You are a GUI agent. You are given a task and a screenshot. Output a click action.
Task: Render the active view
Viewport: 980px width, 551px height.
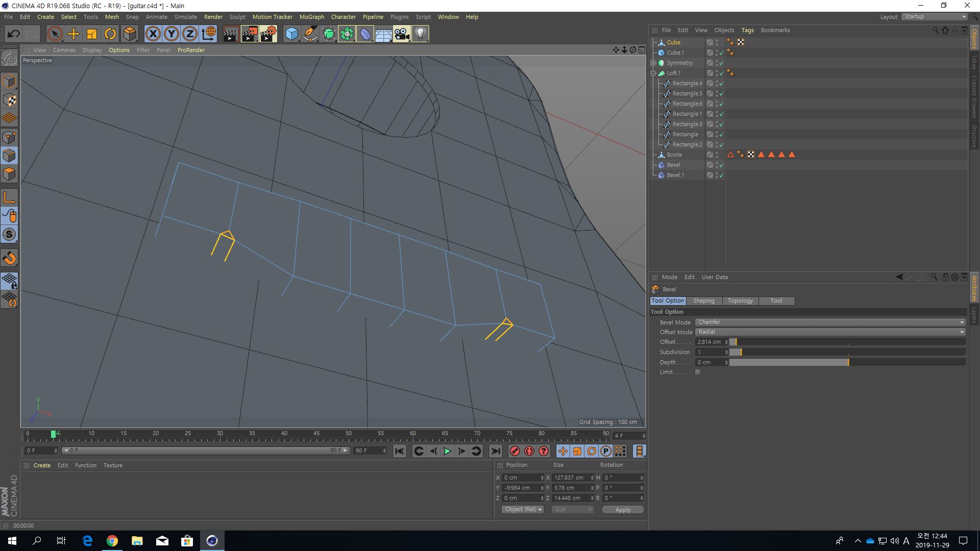pos(231,34)
